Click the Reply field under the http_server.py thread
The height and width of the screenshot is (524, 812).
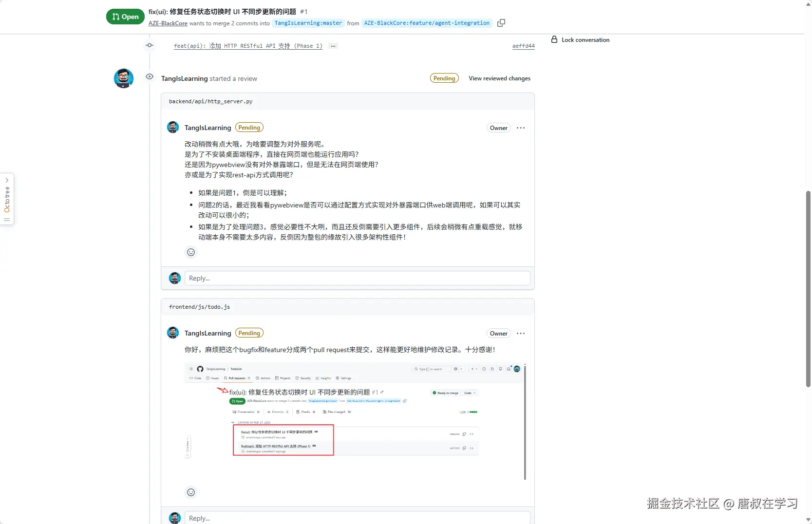pyautogui.click(x=357, y=278)
